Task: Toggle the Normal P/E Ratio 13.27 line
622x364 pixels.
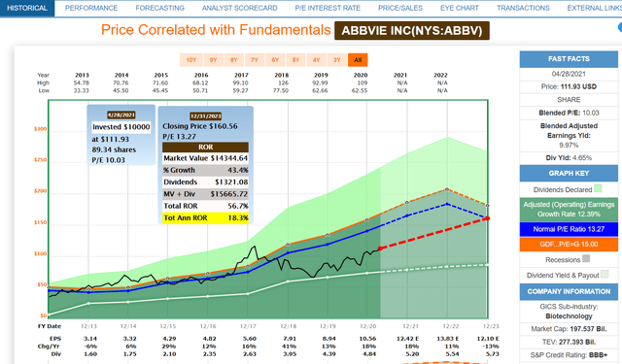Action: pyautogui.click(x=569, y=229)
